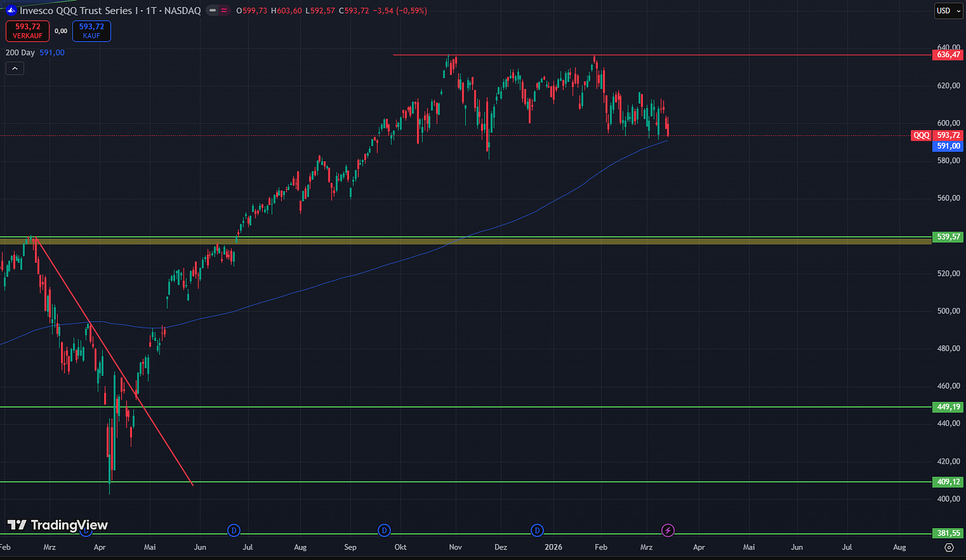966x560 pixels.
Task: Click the Okt label on time axis
Action: coord(401,547)
